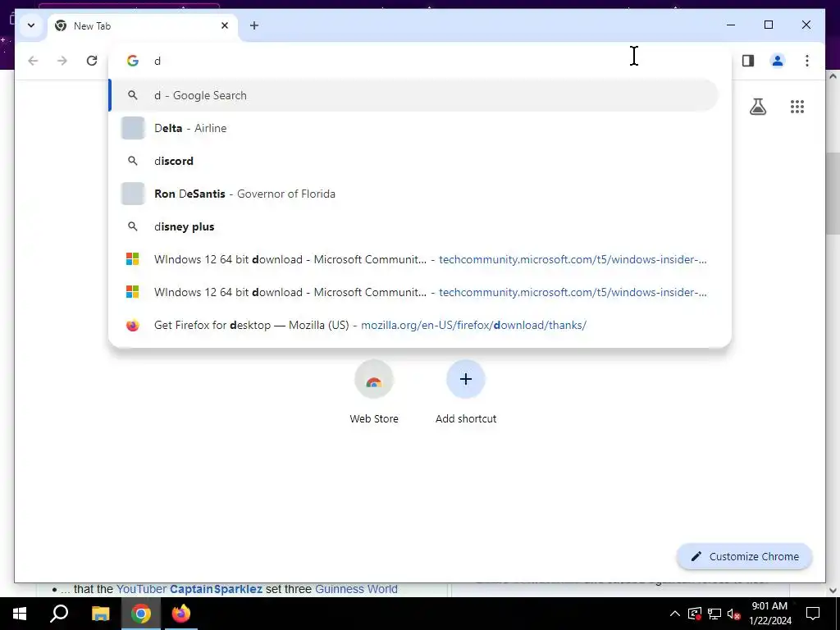Open a new tab with plus button
This screenshot has width=840, height=630.
point(254,25)
